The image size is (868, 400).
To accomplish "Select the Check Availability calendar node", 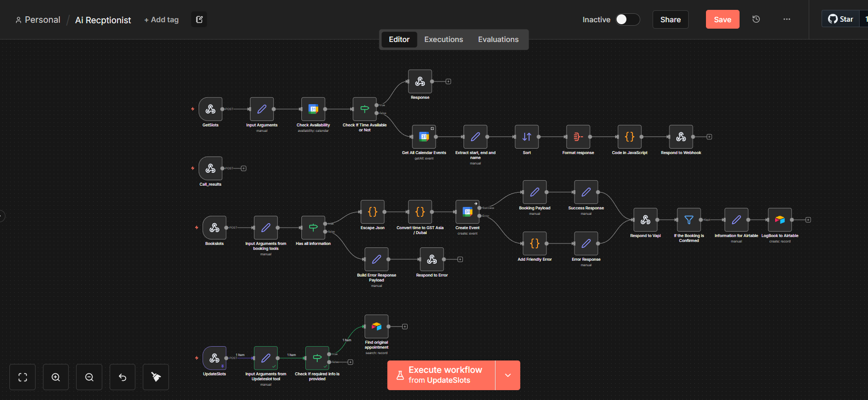I will pos(313,109).
